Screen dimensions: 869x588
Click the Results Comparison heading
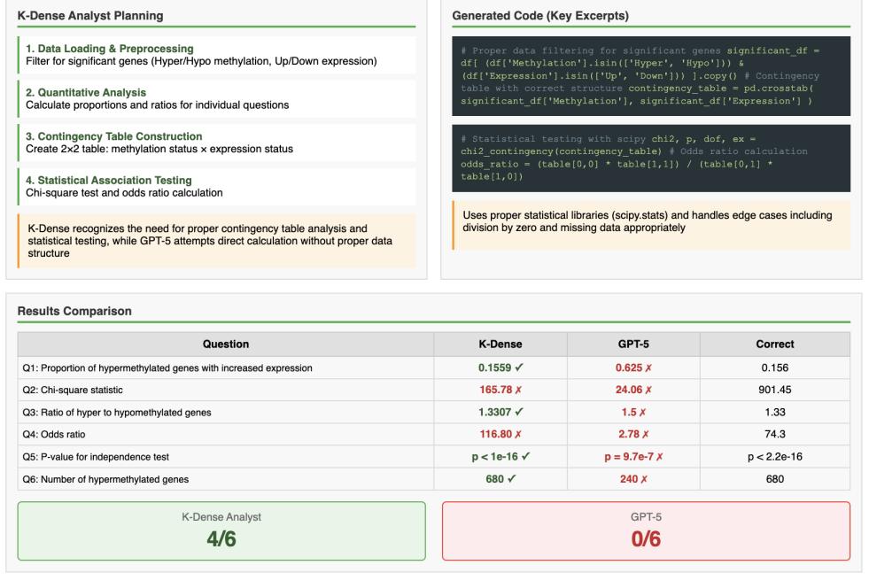click(x=73, y=312)
